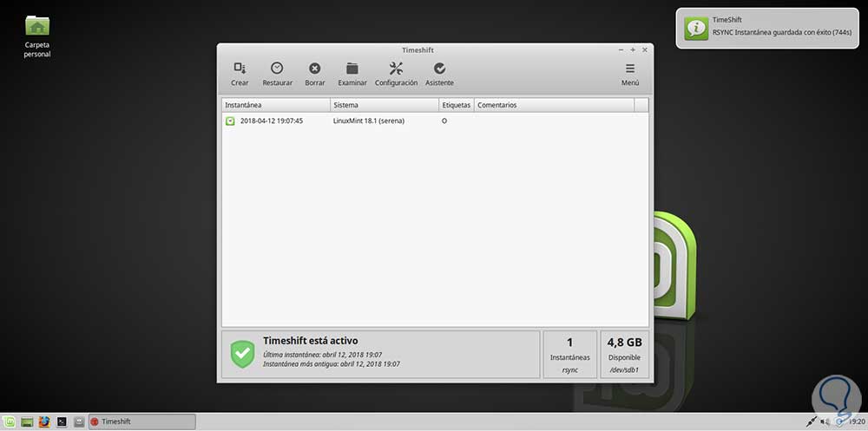This screenshot has height=431, width=868.
Task: Click the Instantáneas rsync count box
Action: [569, 355]
